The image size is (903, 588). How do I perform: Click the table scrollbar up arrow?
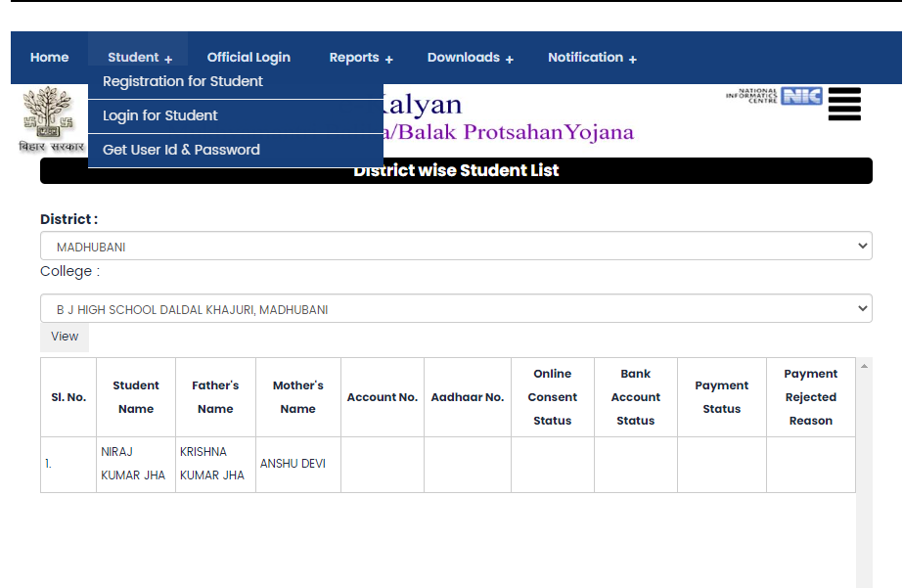(x=864, y=366)
